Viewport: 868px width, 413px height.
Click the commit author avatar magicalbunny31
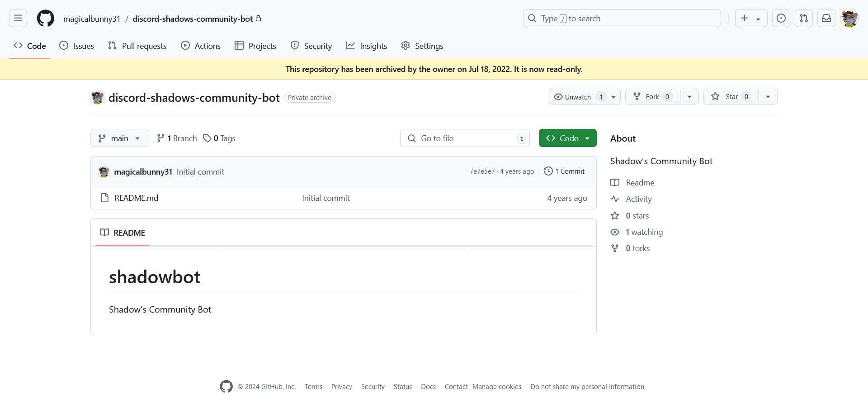pyautogui.click(x=104, y=171)
